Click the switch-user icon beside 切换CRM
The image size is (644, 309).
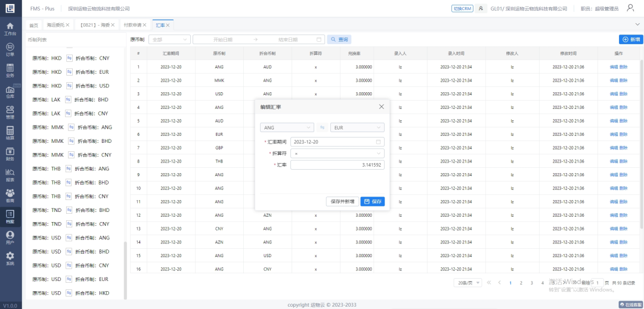pos(481,8)
